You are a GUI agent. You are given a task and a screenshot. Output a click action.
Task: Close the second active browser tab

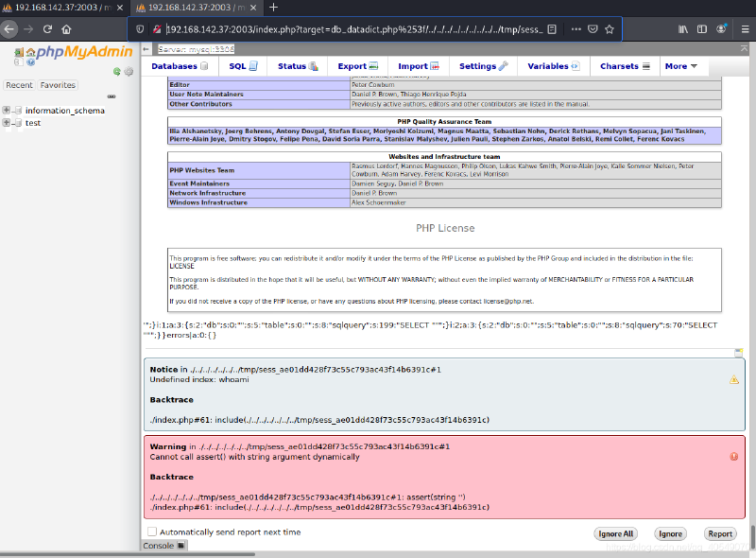pyautogui.click(x=253, y=8)
